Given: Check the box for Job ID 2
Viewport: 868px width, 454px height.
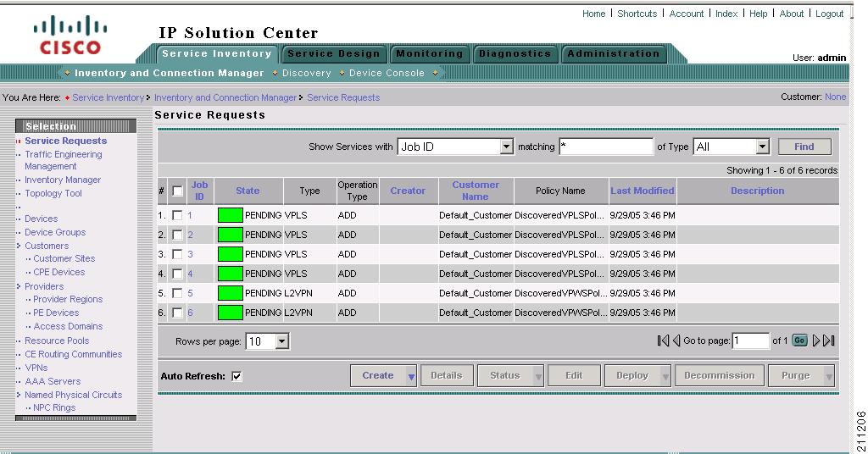Looking at the screenshot, I should point(177,235).
